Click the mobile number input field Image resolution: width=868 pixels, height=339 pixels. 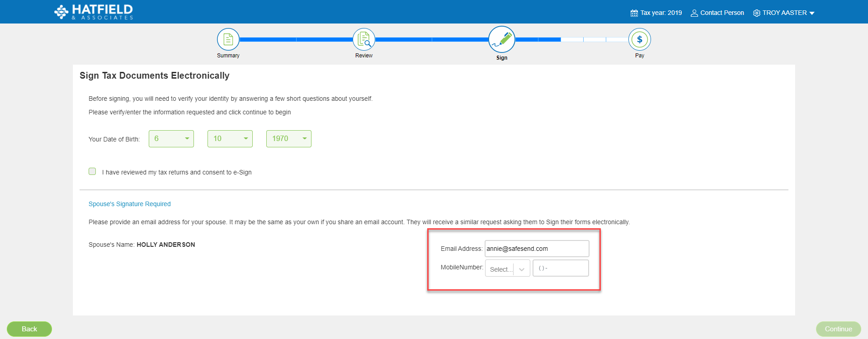tap(561, 268)
